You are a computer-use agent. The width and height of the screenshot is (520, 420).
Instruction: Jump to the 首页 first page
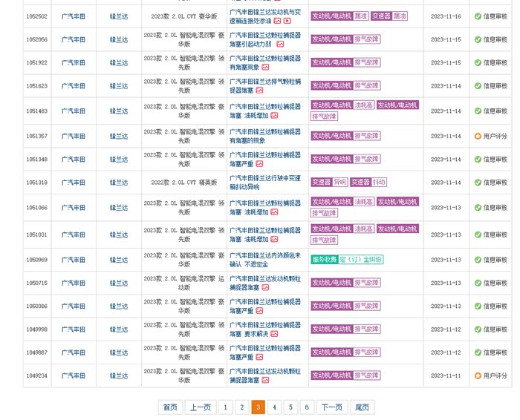tap(170, 407)
